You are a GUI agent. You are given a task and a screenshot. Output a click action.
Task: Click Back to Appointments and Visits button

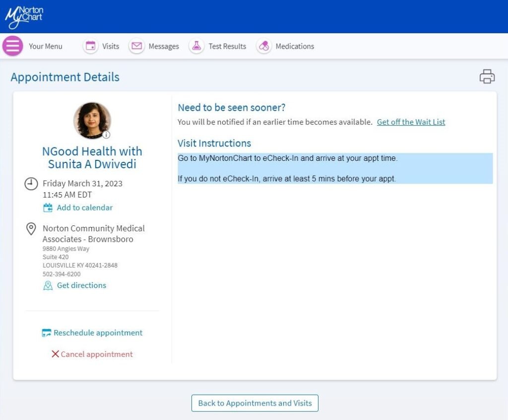[x=255, y=403]
